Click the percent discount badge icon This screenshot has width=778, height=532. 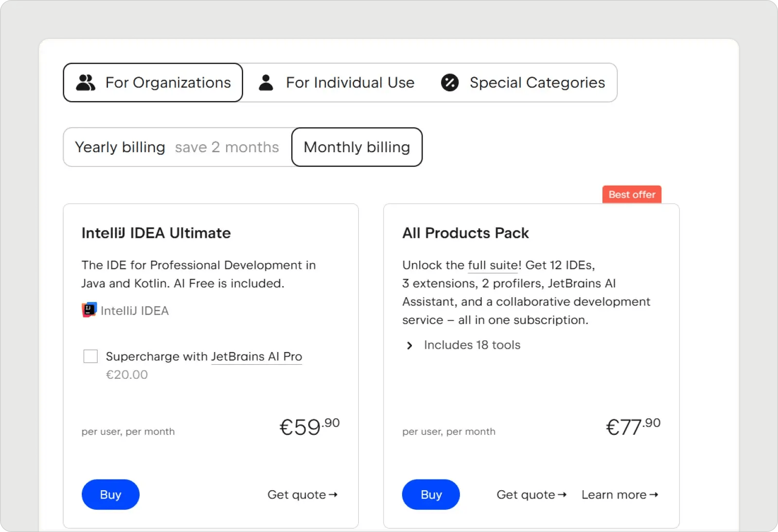[450, 83]
